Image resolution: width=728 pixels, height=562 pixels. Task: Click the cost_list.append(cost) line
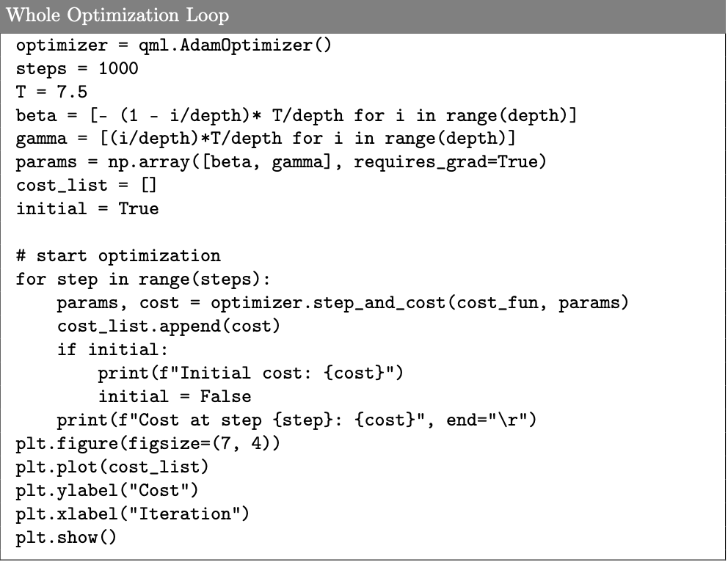point(169,326)
